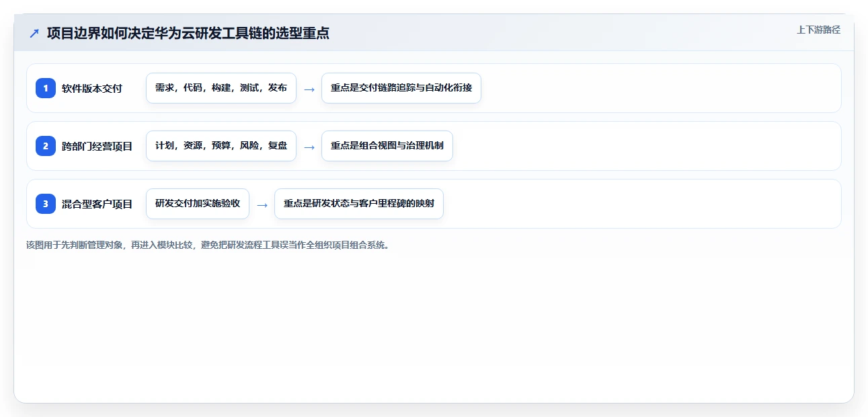Click the 重点是研发状态与客户里程碑的映射 box
The height and width of the screenshot is (417, 868).
359,204
